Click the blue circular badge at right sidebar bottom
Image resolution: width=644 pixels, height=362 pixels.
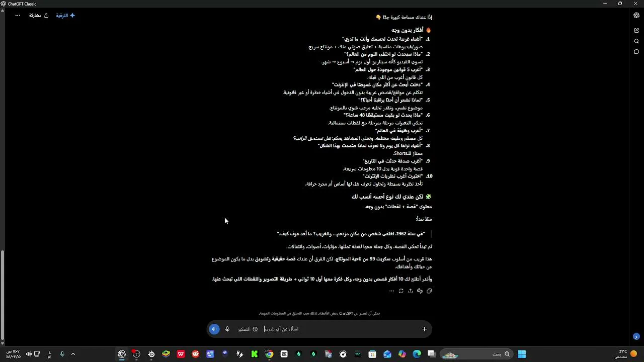pos(636,336)
